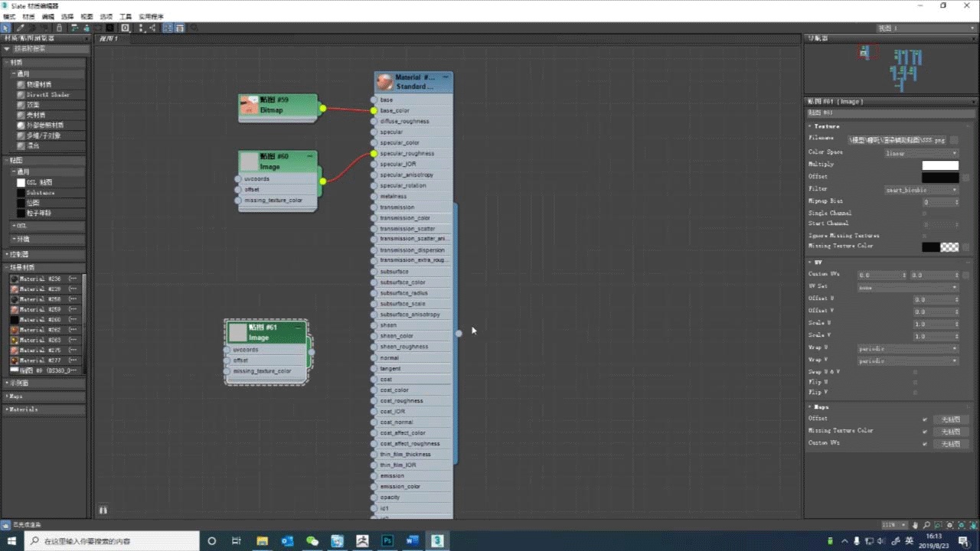Select DirectX Shader in material list
Screen dimensions: 980x551
point(47,95)
